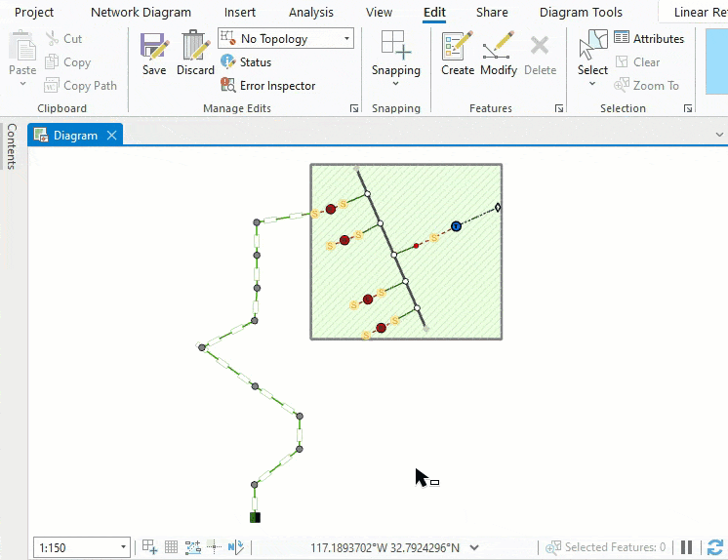Click the Copy icon
This screenshot has height=560, width=728.
coord(52,61)
